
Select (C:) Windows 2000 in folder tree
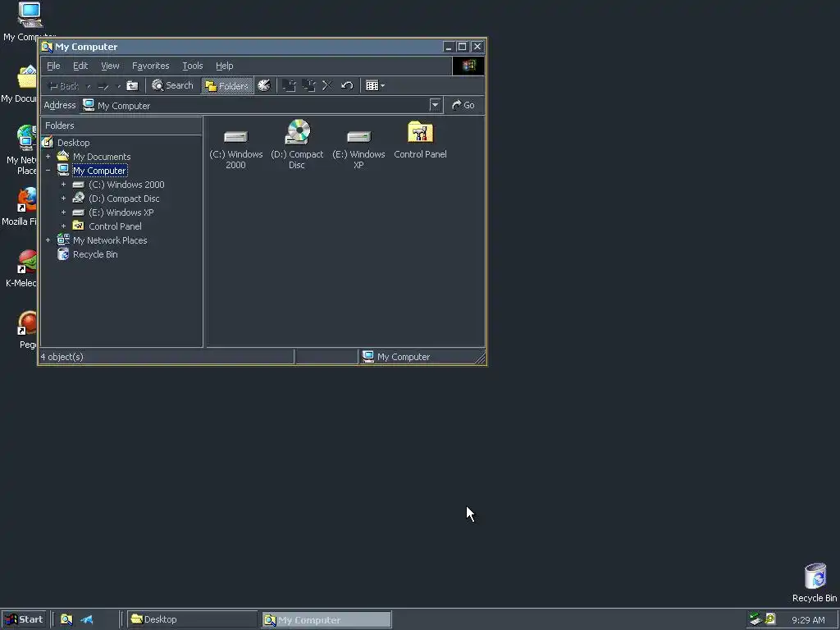126,185
